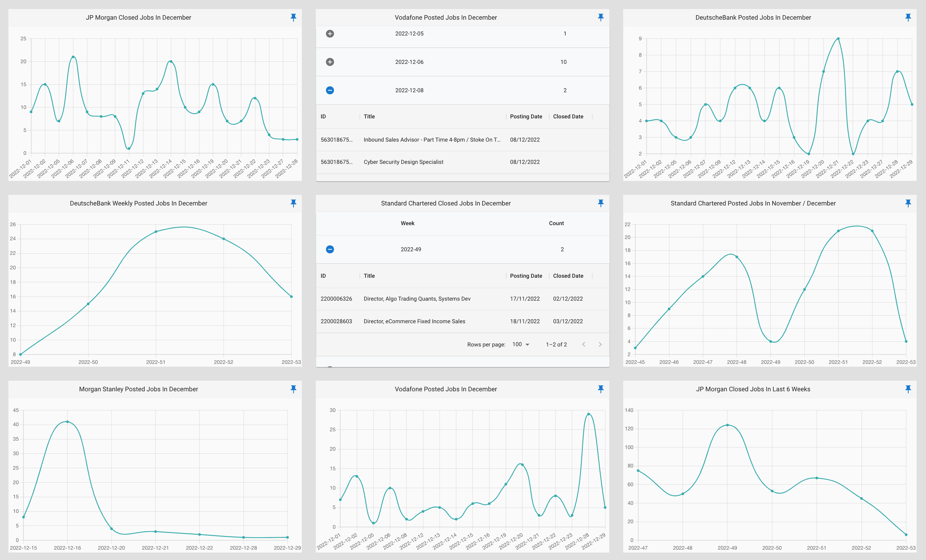Expand the 2022-12-06 row with count 10
926x560 pixels.
[x=330, y=62]
